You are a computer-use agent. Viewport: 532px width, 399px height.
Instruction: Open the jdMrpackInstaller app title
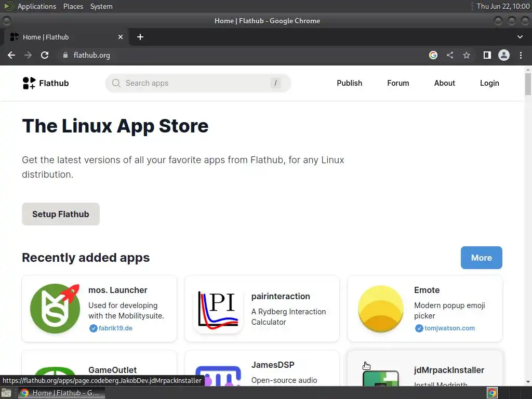point(449,370)
